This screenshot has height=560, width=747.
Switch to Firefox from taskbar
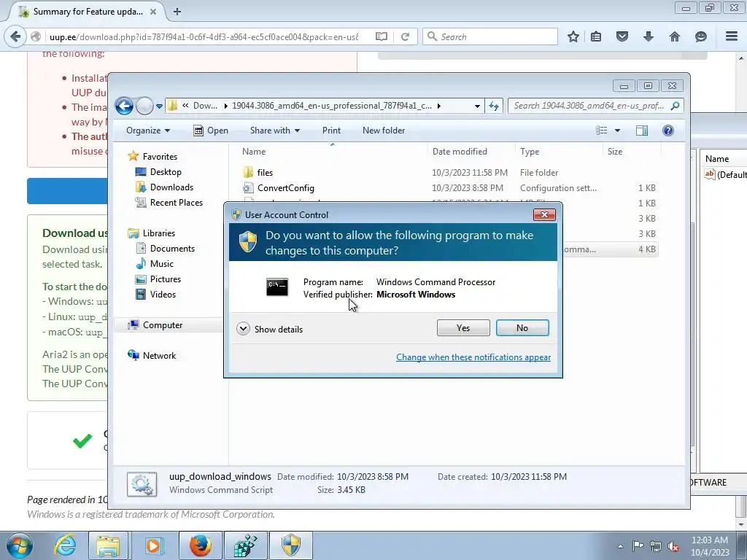201,545
